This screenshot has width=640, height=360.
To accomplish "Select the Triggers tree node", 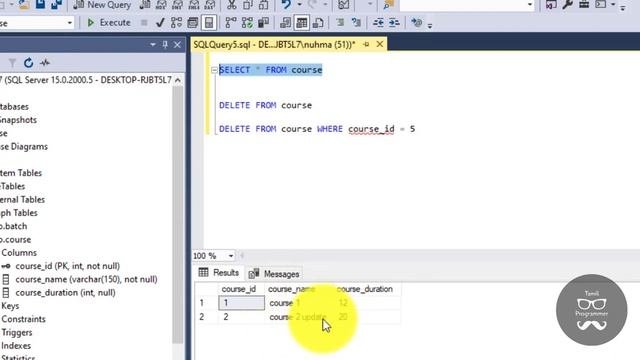I will click(x=17, y=333).
